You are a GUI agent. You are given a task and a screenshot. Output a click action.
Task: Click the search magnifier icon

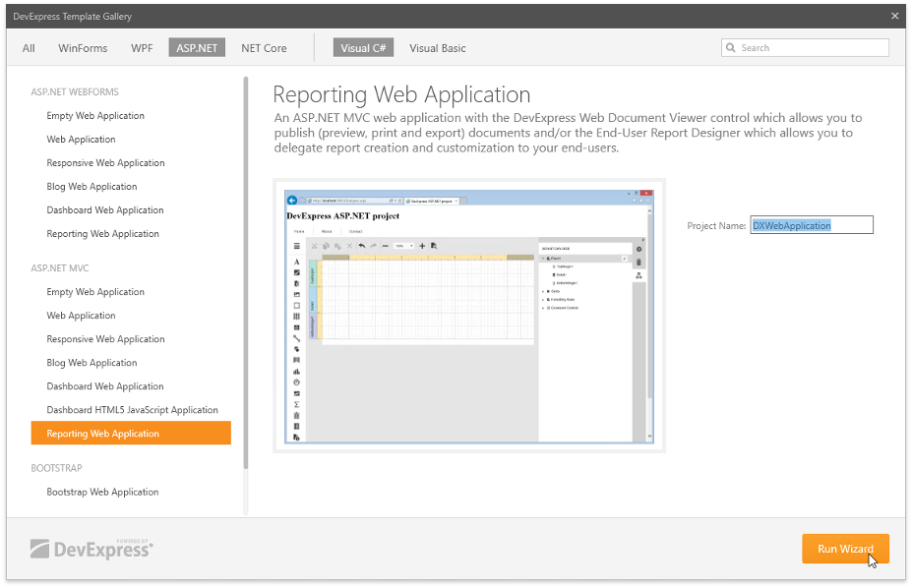click(731, 48)
